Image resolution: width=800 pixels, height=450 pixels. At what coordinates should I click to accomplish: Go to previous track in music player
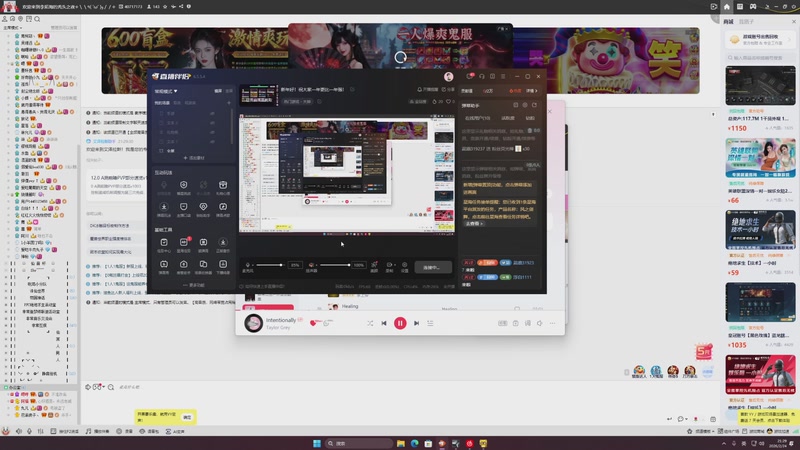pos(384,323)
